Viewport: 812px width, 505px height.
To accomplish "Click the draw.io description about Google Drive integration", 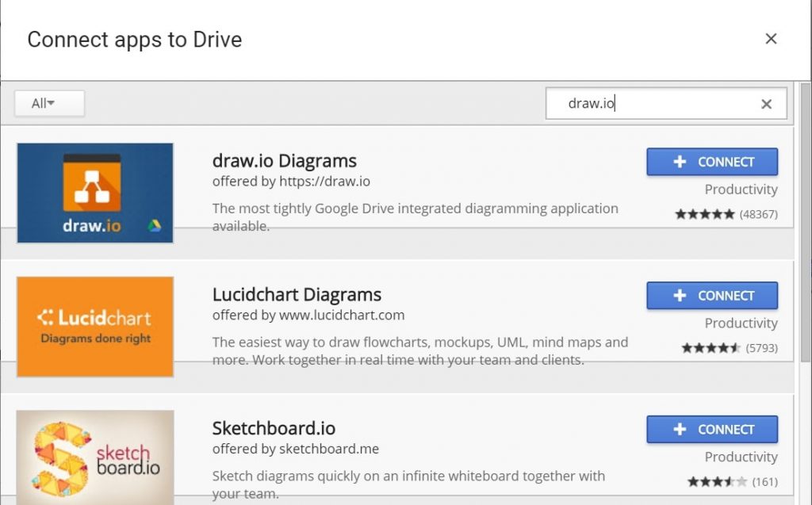I will tap(415, 217).
